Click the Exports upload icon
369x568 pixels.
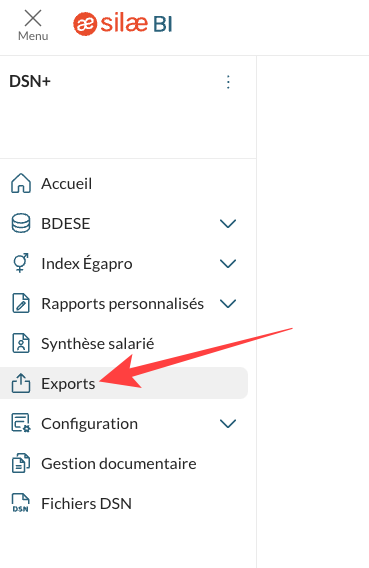(x=21, y=383)
